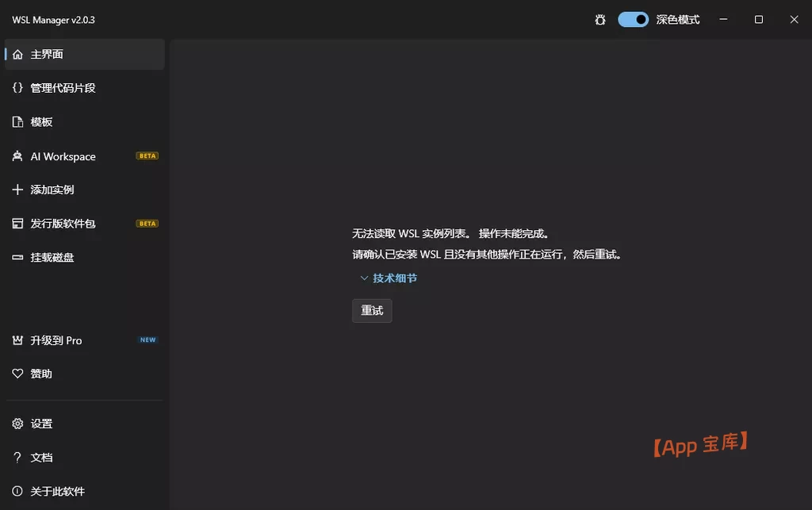Open 设置 text entry
812x510 pixels.
41,424
